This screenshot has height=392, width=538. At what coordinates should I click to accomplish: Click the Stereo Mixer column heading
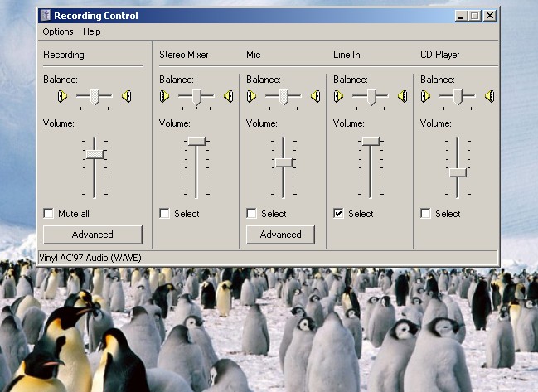(x=183, y=55)
